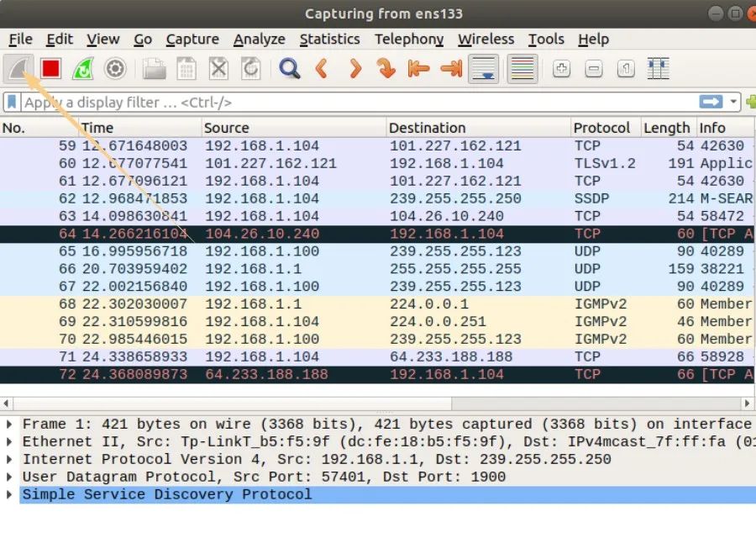Viewport: 756px width, 538px height.
Task: Toggle auto-scroll during live capture
Action: [x=484, y=69]
